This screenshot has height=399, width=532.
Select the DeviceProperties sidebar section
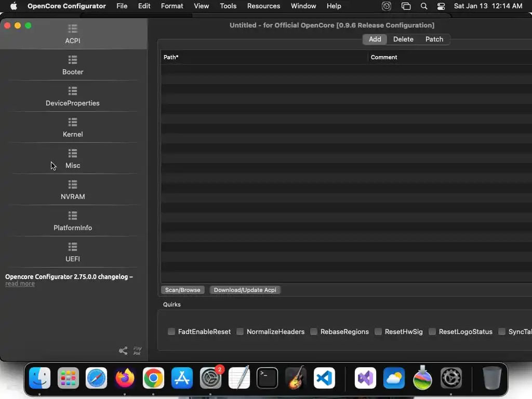coord(73,96)
